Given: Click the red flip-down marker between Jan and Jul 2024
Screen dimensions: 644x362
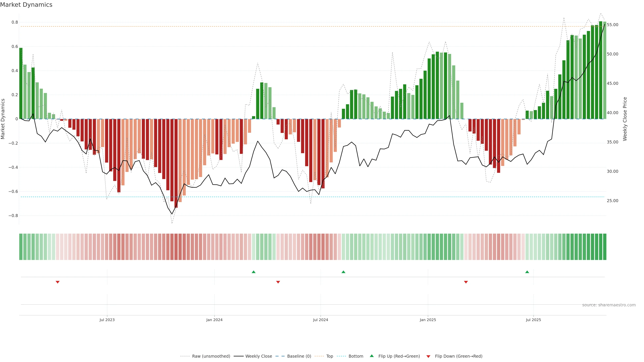Looking at the screenshot, I should [x=278, y=282].
